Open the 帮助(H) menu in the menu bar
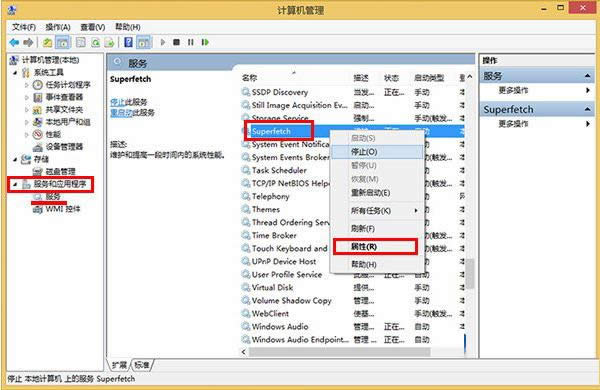The image size is (600, 390). click(x=128, y=27)
